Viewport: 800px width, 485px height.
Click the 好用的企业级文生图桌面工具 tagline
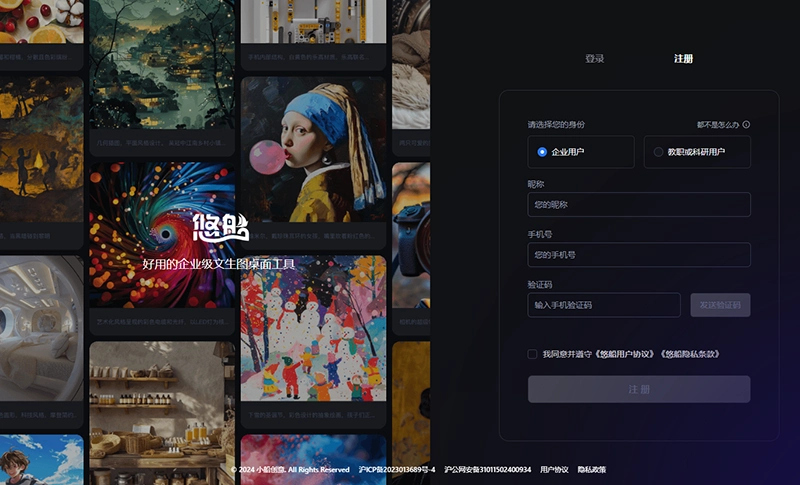tap(219, 264)
